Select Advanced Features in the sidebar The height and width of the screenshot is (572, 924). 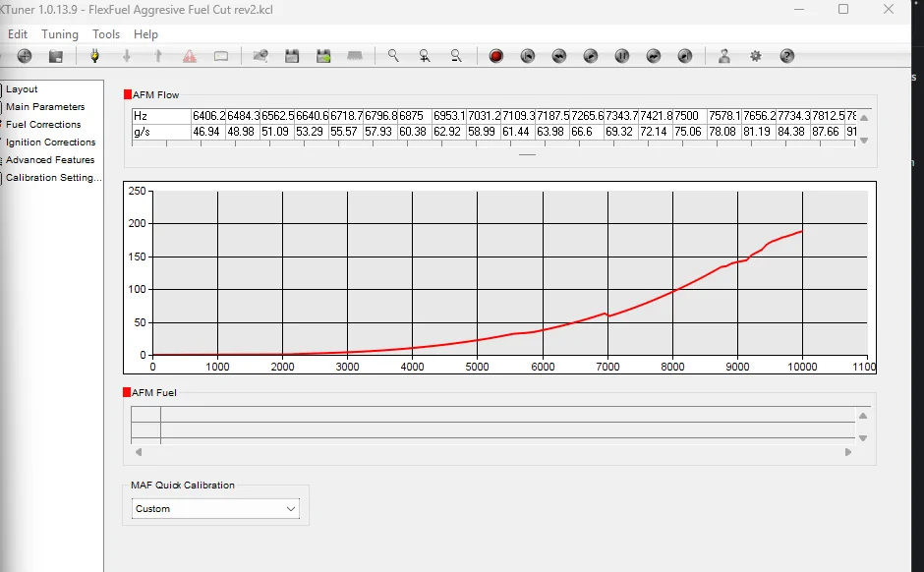point(50,159)
